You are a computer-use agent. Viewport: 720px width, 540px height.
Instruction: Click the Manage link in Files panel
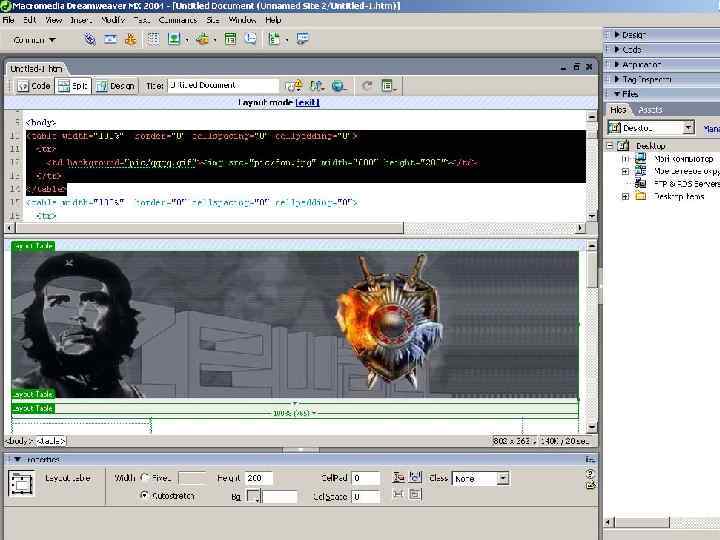(x=711, y=129)
